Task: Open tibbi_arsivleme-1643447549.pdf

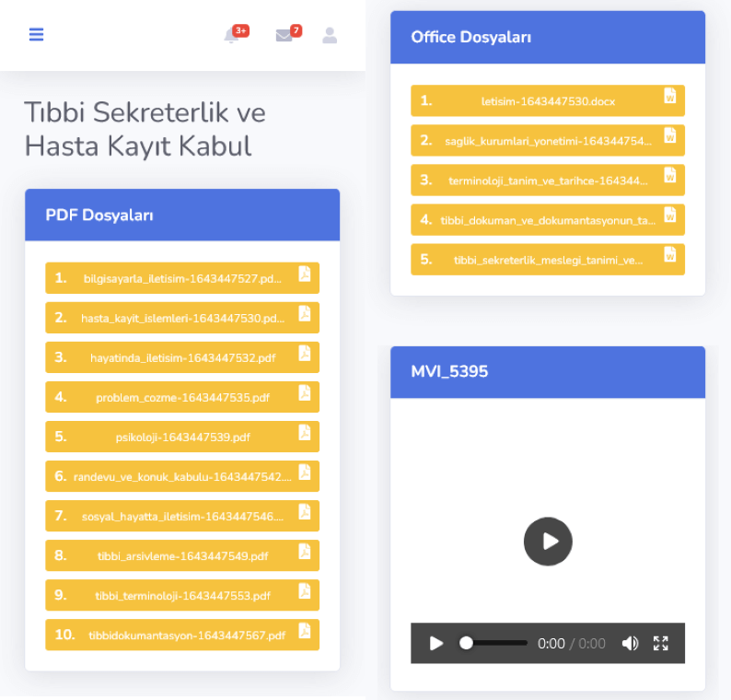Action: click(182, 555)
